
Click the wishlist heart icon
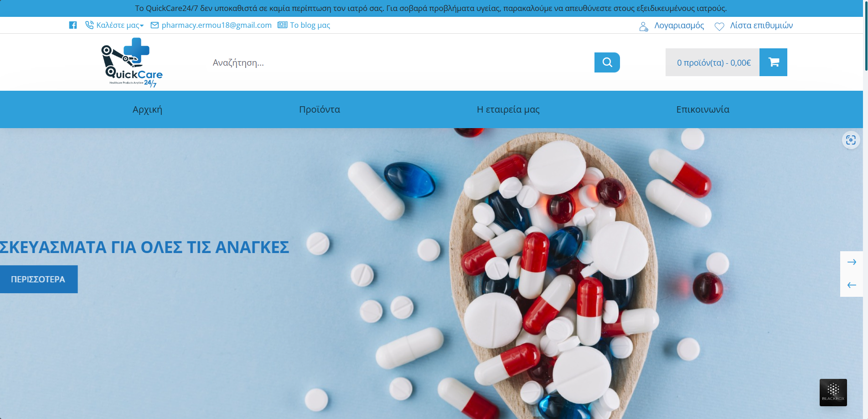(719, 26)
